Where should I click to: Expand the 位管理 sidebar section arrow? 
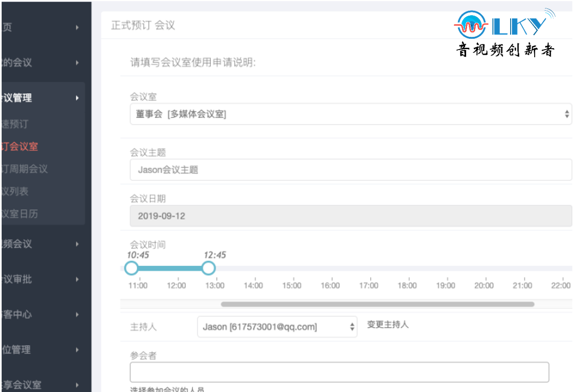point(77,350)
